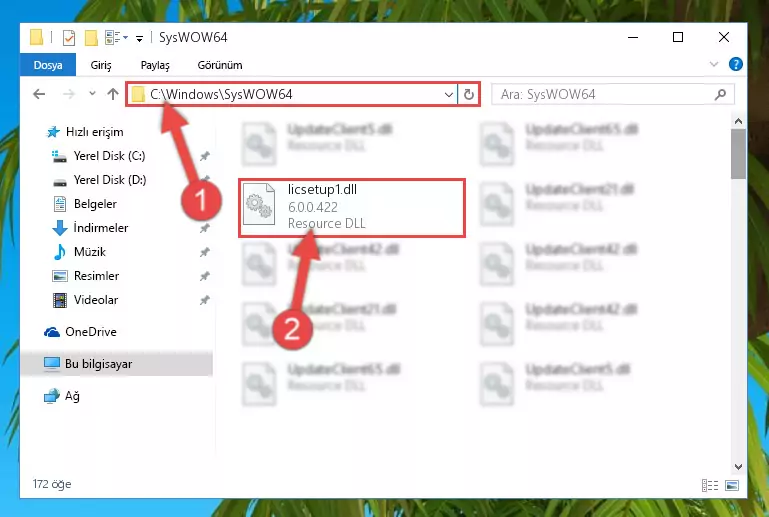This screenshot has width=769, height=517.
Task: Click the Properties checkmark quick access icon
Action: [69, 37]
